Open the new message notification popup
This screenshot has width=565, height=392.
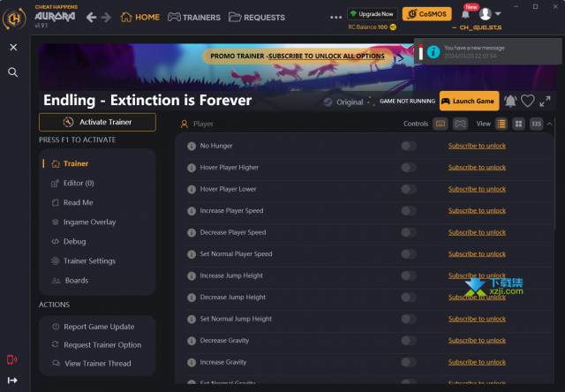(488, 51)
